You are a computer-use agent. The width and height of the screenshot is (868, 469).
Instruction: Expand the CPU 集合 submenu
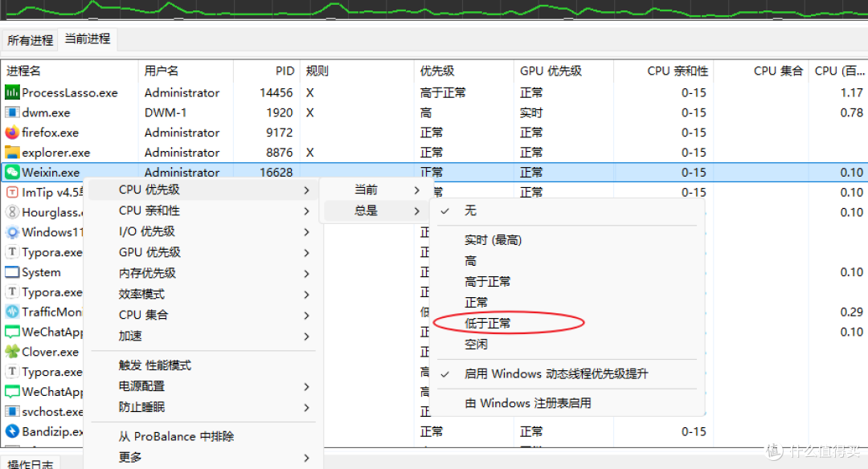(x=203, y=315)
